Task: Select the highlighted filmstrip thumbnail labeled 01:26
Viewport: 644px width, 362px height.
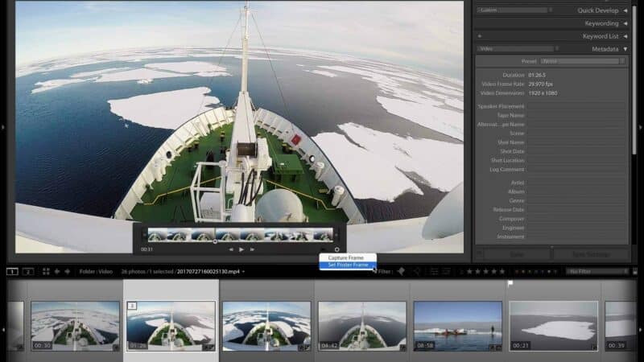Action: click(x=171, y=326)
